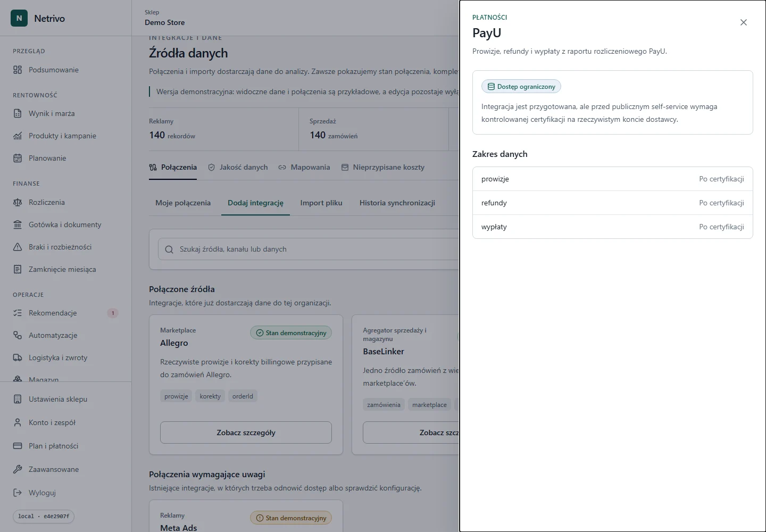Switch to the Jakość danych tab
Image resolution: width=766 pixels, height=532 pixels.
pos(238,167)
